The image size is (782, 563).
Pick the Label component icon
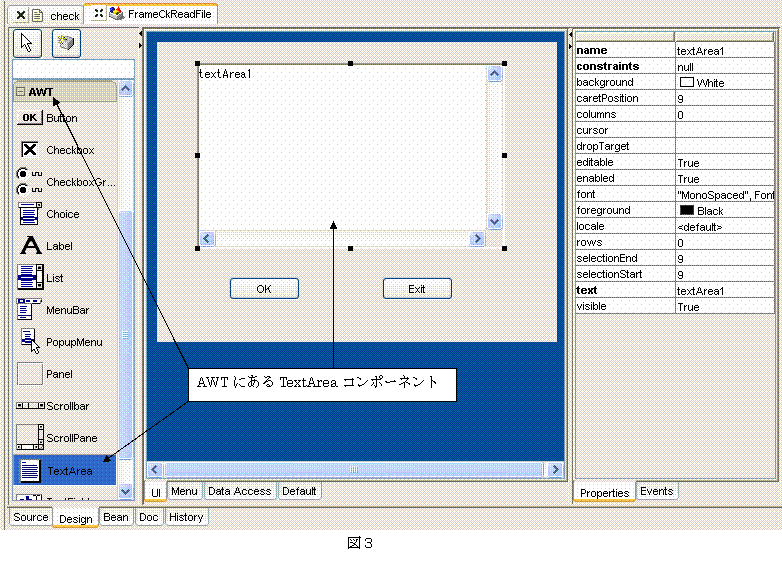31,246
